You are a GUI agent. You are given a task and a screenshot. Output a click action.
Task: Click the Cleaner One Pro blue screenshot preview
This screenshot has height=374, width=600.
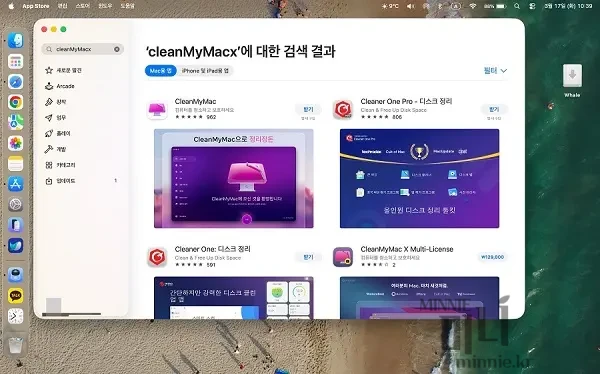pos(419,178)
